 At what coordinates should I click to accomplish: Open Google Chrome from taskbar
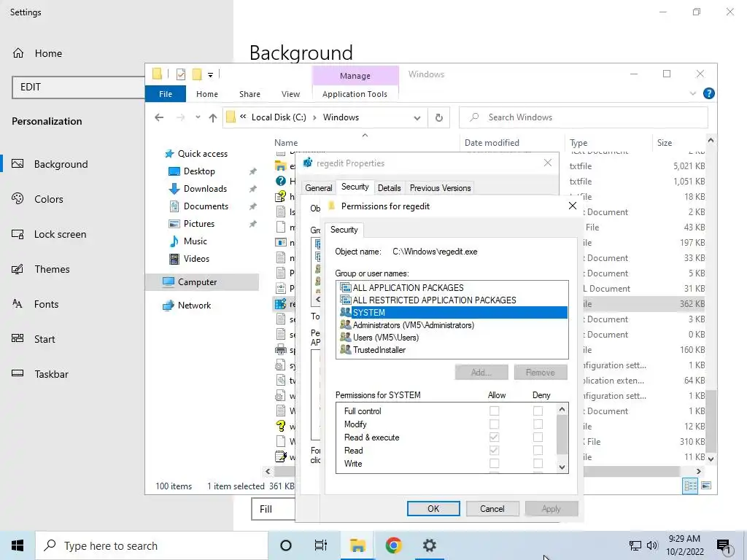(393, 545)
